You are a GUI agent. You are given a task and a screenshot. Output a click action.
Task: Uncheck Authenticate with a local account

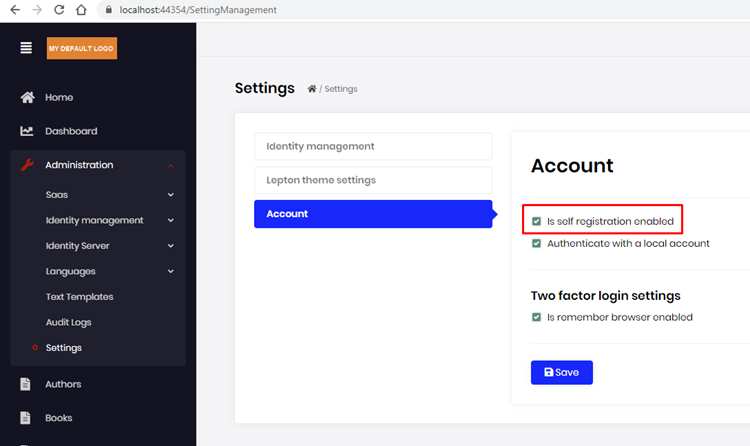click(537, 243)
